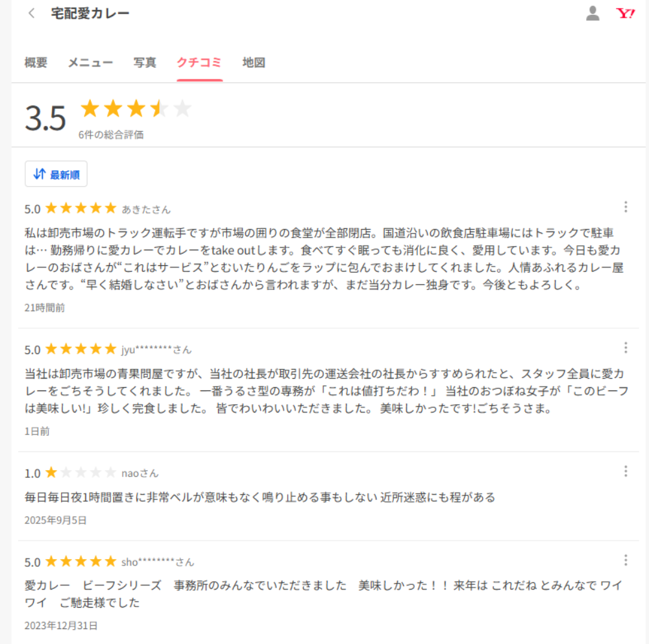
Task: Select the クチコミ tab
Action: (x=199, y=63)
